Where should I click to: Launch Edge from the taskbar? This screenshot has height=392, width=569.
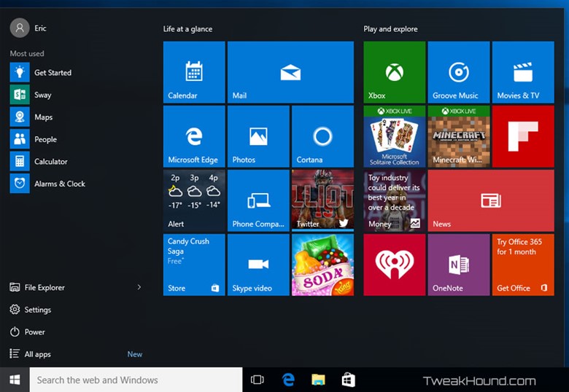click(x=288, y=380)
